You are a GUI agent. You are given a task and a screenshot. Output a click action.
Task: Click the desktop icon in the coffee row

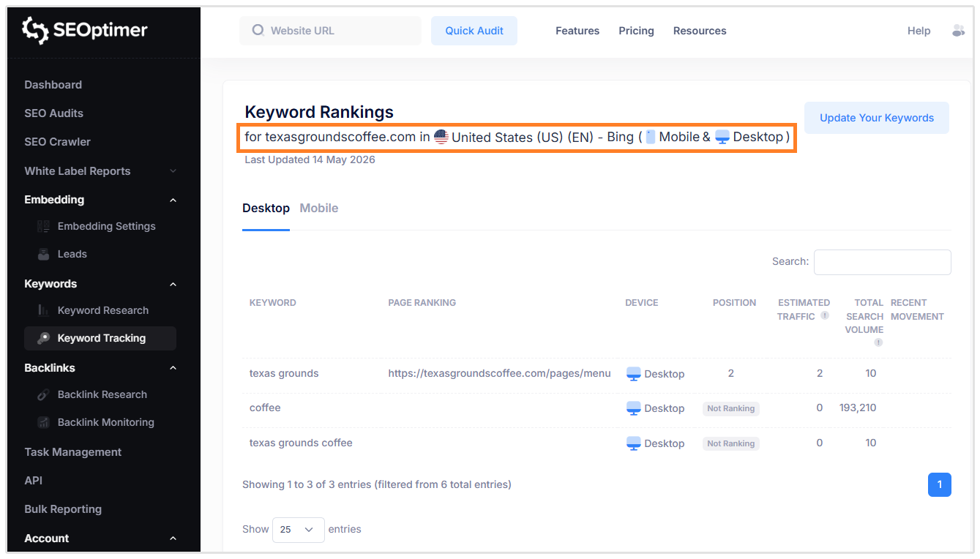click(x=634, y=408)
